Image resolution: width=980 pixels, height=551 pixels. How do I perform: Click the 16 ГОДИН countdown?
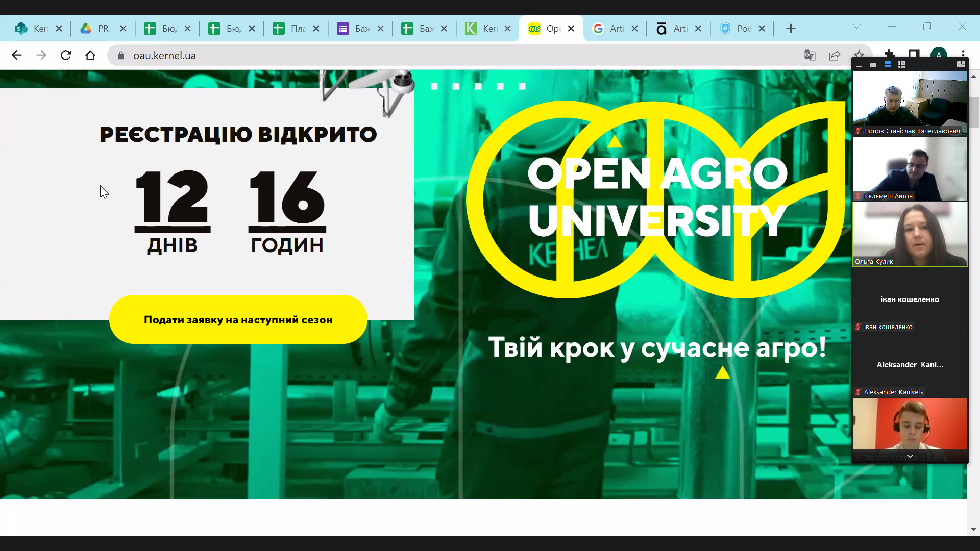tap(287, 211)
